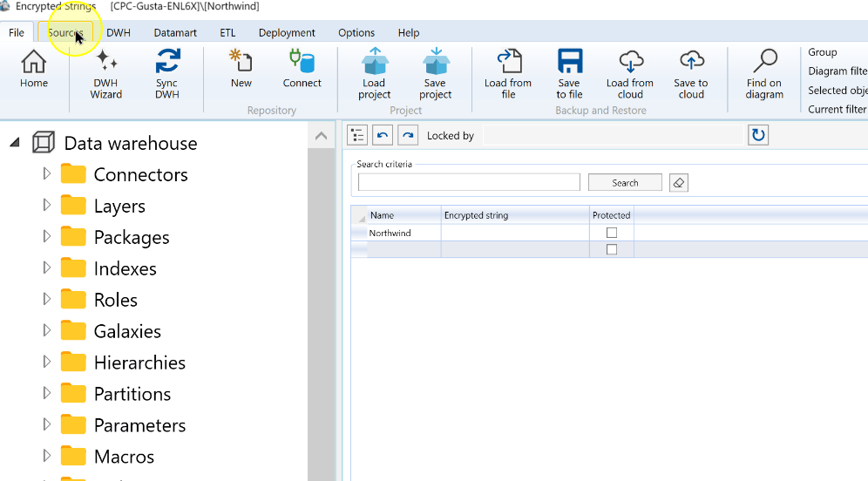The image size is (868, 481).
Task: Run Sync DWH
Action: coord(167,74)
